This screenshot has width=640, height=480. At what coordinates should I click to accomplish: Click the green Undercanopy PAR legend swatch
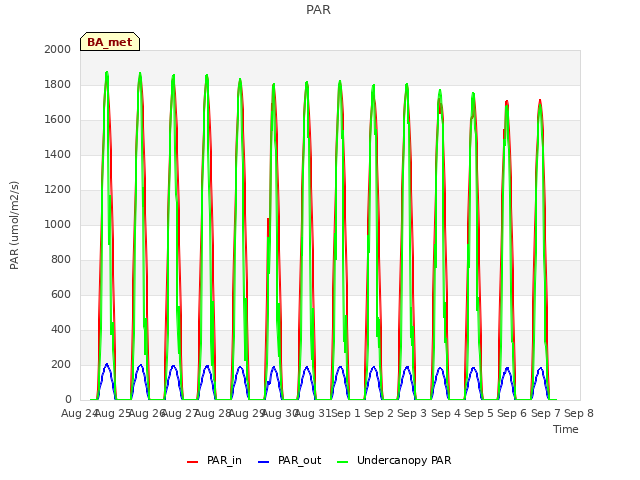pyautogui.click(x=343, y=462)
